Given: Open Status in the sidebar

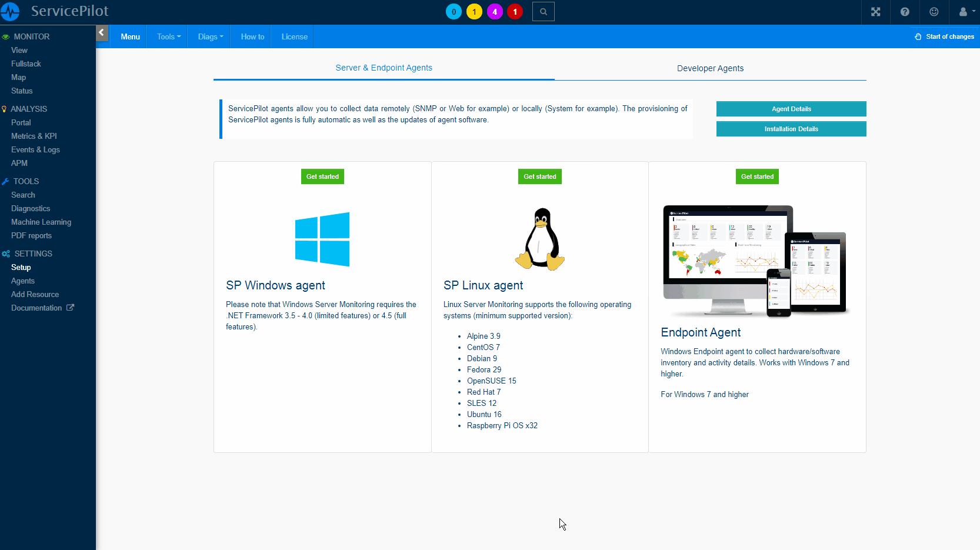Looking at the screenshot, I should click(22, 91).
